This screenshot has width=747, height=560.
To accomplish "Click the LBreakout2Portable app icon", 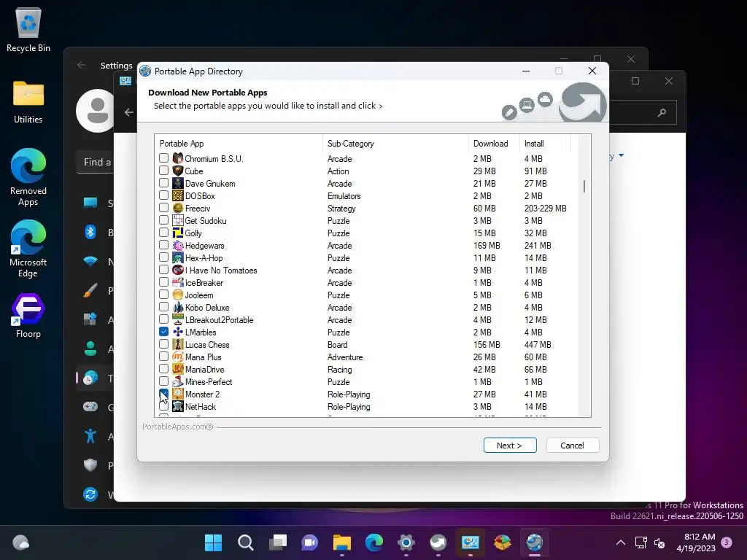I will pos(178,319).
